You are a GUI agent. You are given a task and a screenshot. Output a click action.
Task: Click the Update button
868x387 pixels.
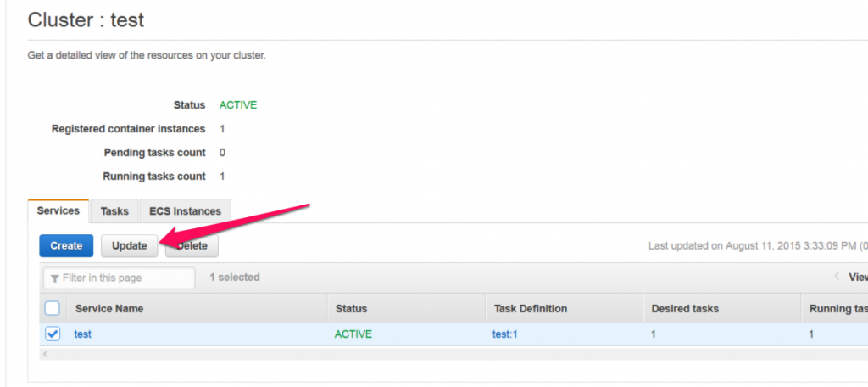point(130,245)
